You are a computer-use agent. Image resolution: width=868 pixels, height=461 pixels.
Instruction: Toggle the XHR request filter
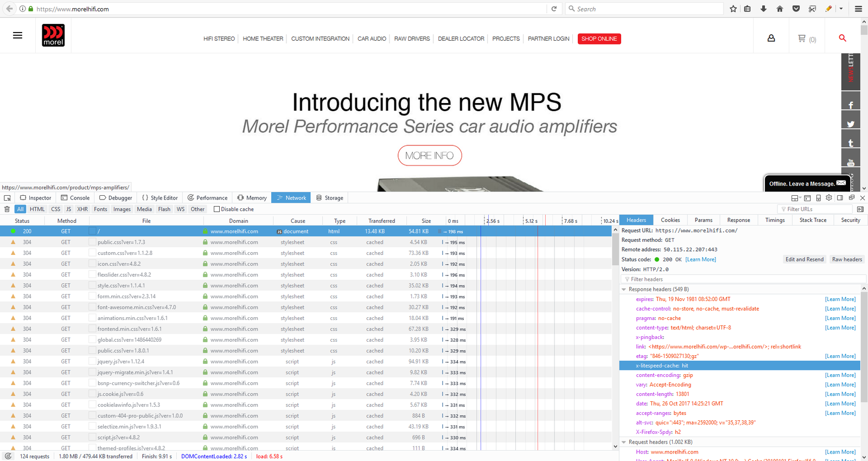click(x=82, y=209)
